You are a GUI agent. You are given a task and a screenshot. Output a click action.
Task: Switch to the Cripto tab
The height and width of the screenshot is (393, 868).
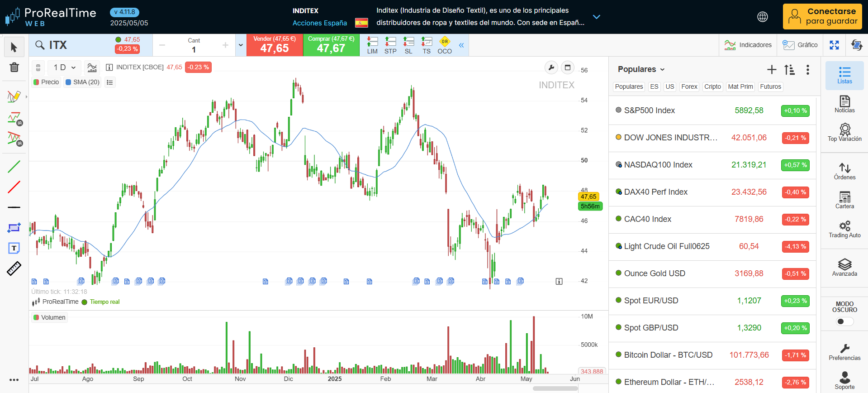712,86
